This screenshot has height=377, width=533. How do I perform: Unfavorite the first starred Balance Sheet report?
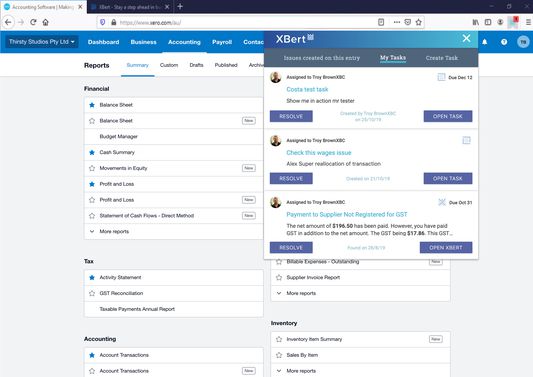tap(92, 105)
